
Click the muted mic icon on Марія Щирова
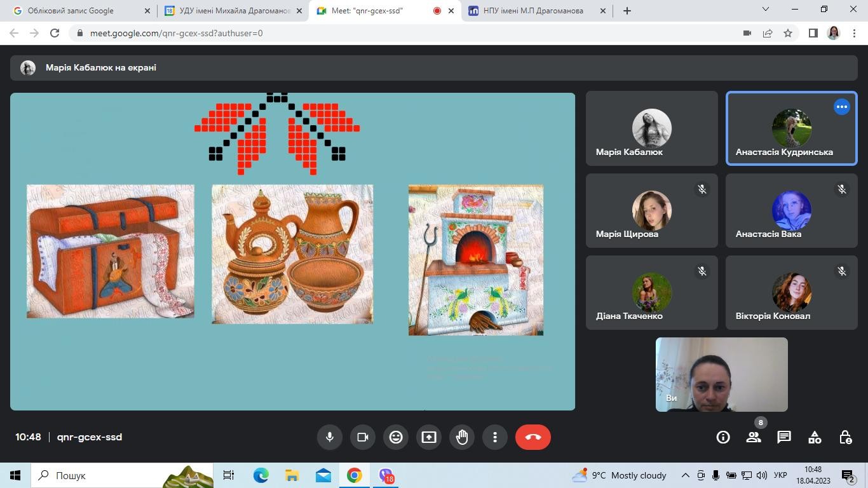pyautogui.click(x=702, y=189)
